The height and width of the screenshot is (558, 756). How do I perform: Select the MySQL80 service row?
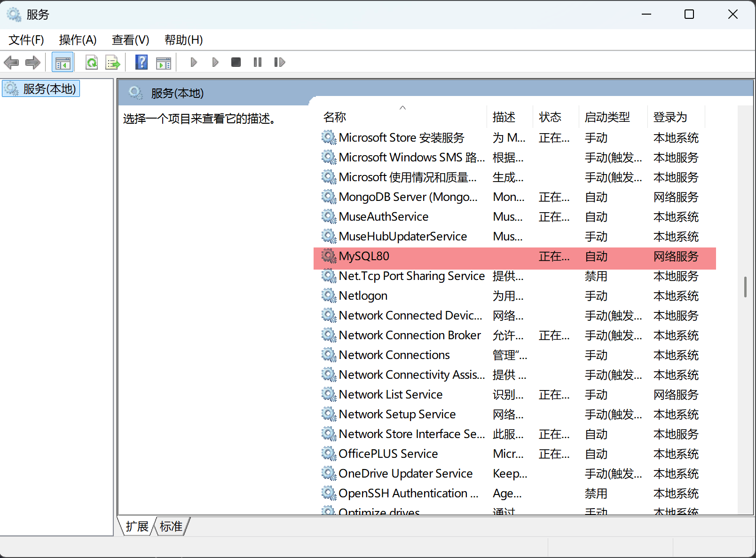364,256
